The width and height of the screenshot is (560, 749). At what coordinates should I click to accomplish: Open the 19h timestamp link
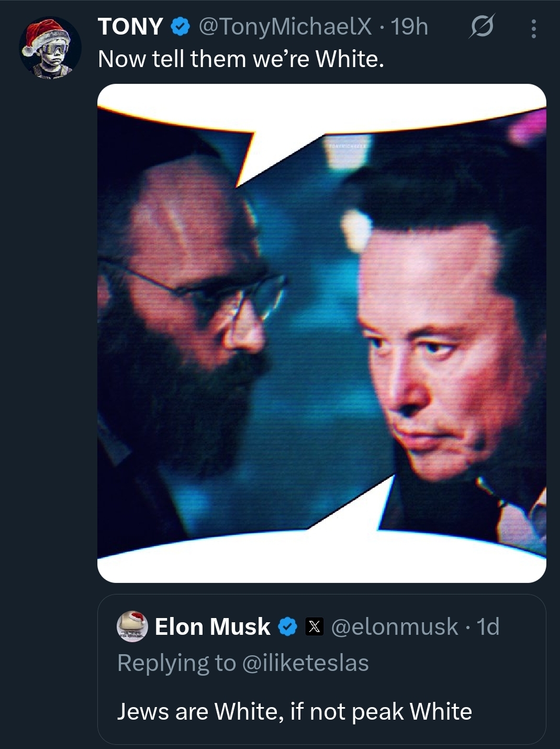[x=410, y=27]
